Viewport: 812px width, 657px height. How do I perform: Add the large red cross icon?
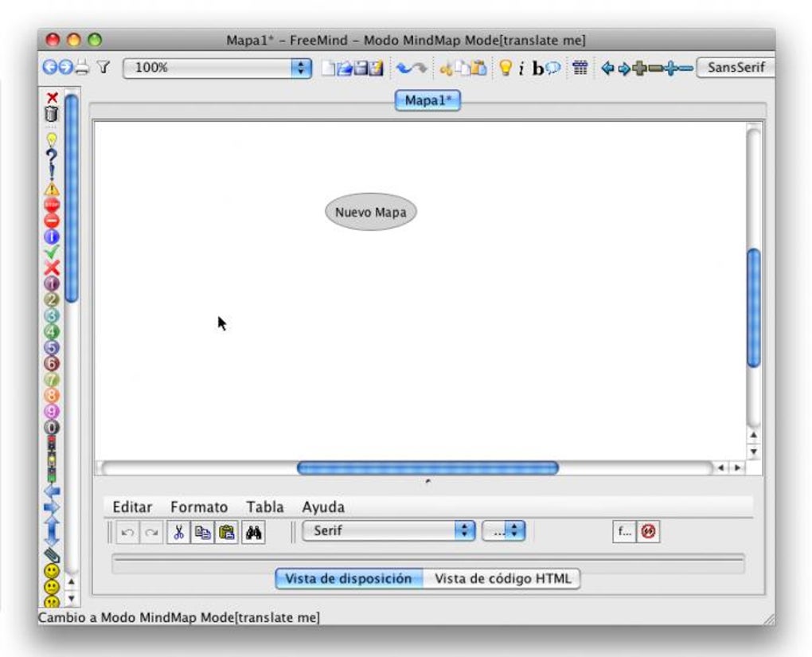[x=52, y=268]
